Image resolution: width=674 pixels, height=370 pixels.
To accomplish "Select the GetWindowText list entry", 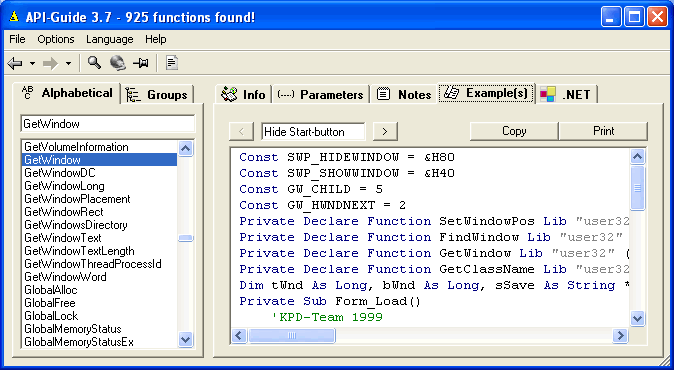I will pyautogui.click(x=99, y=238).
